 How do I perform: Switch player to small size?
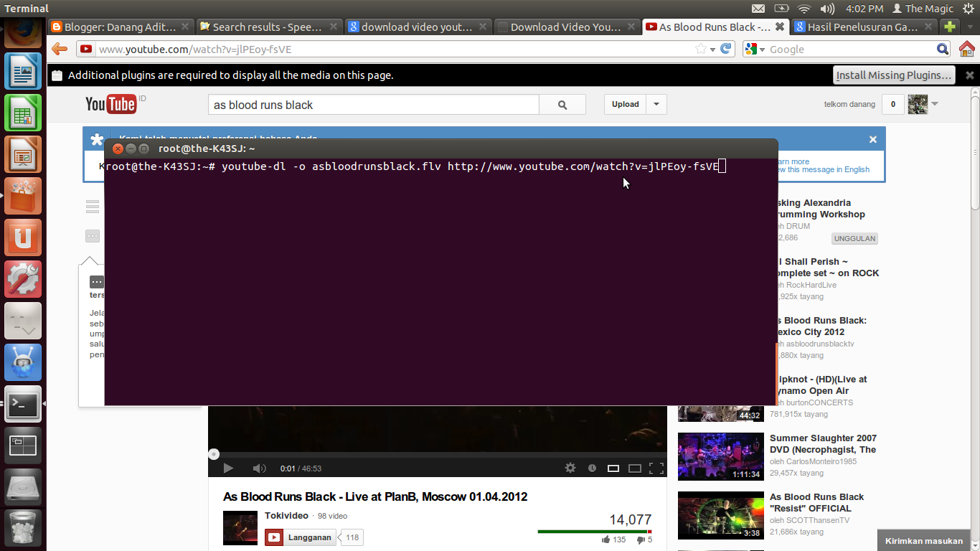(x=613, y=468)
